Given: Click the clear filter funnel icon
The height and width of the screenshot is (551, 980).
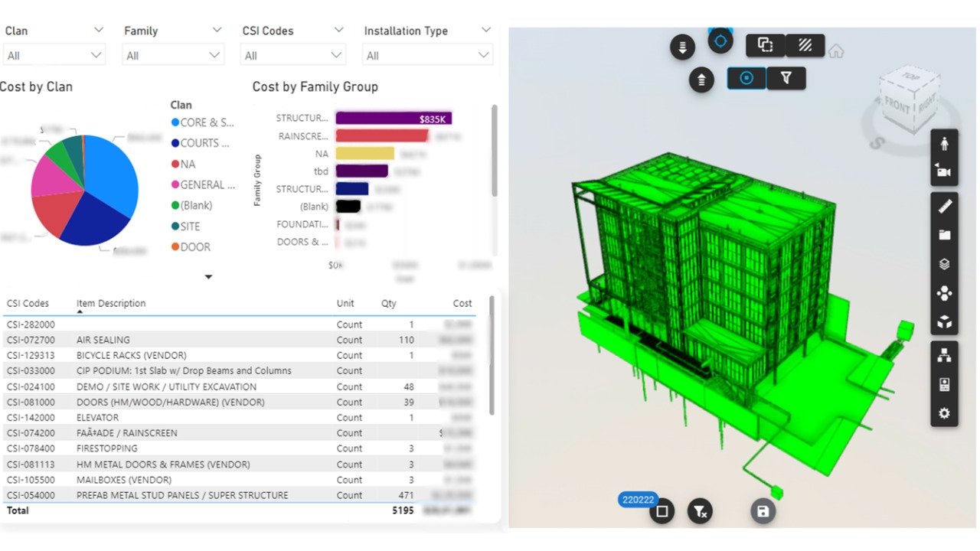Looking at the screenshot, I should [x=700, y=511].
